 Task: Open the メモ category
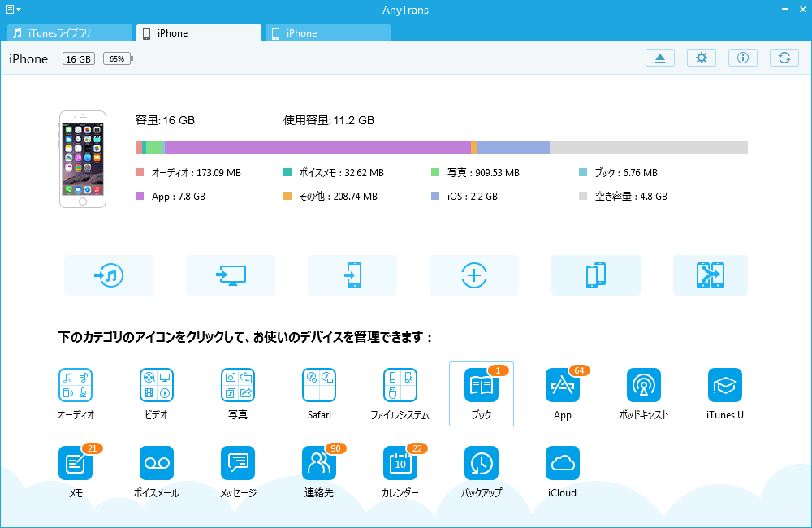pos(76,463)
